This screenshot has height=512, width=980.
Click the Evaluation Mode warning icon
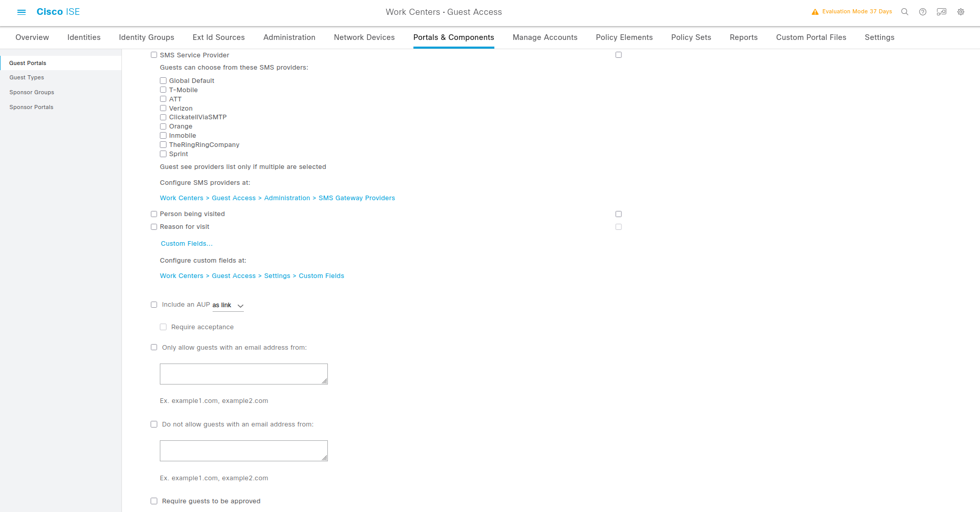(x=815, y=12)
